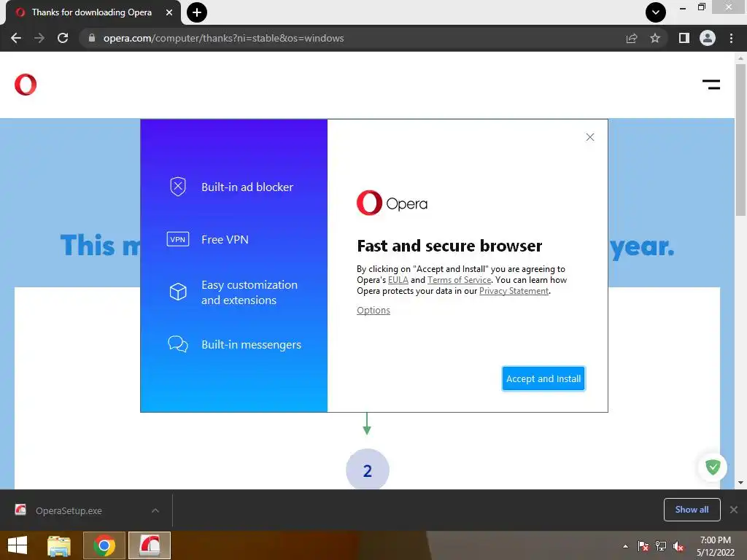Expand the OperaSetup.exe download options chevron
Viewport: 747px width, 560px height.
pyautogui.click(x=155, y=510)
